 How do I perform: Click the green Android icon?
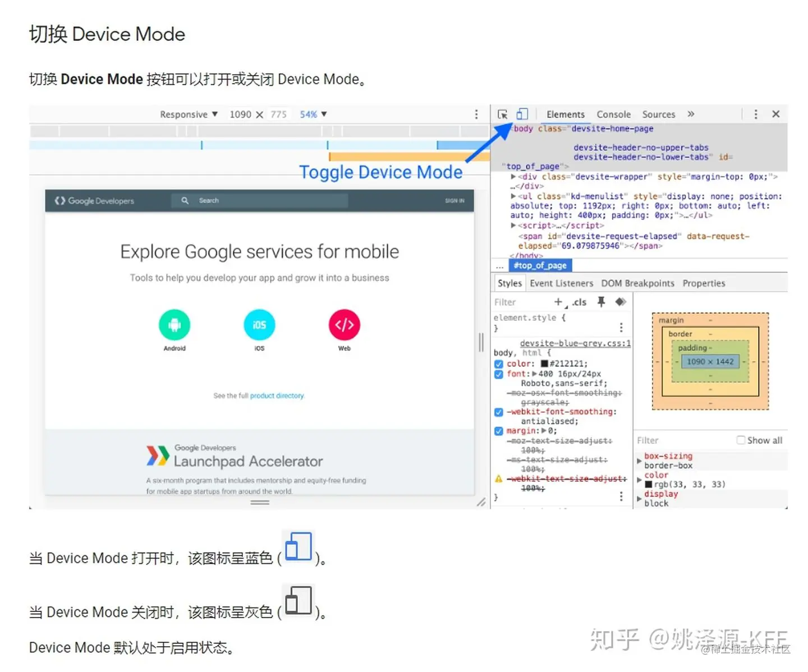point(175,325)
